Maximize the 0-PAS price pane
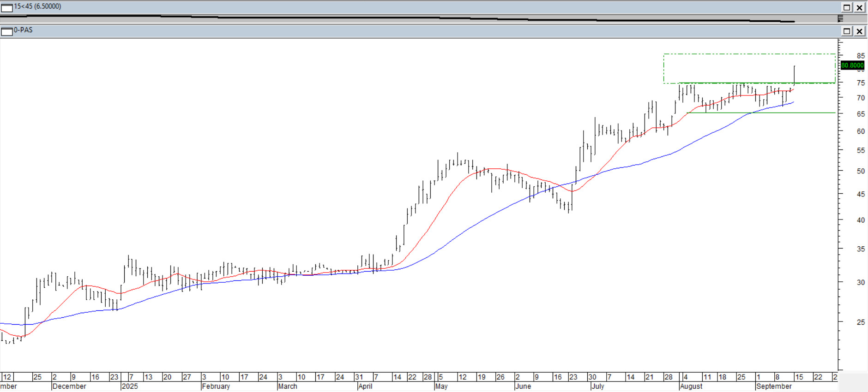Viewport: 868px width, 392px height. click(847, 31)
